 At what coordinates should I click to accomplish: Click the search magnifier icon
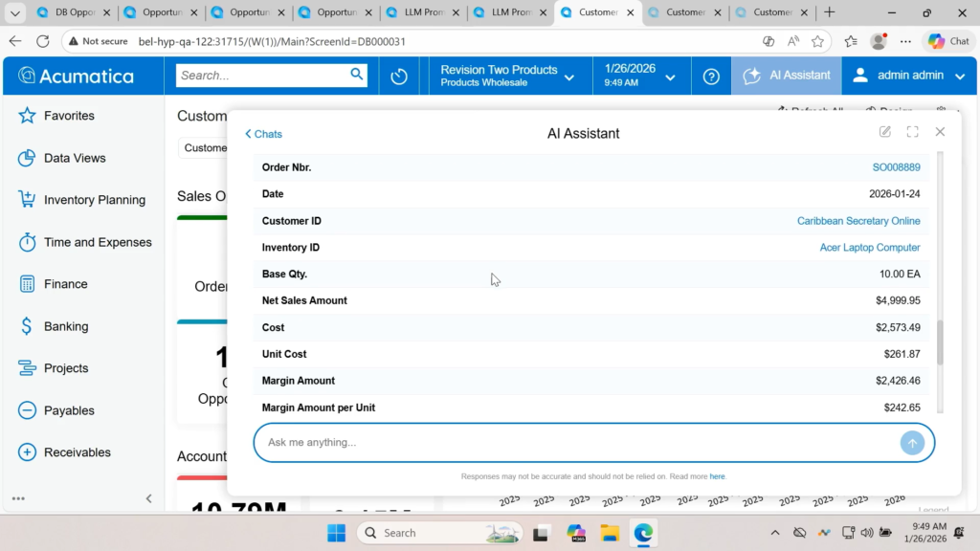[x=357, y=75]
